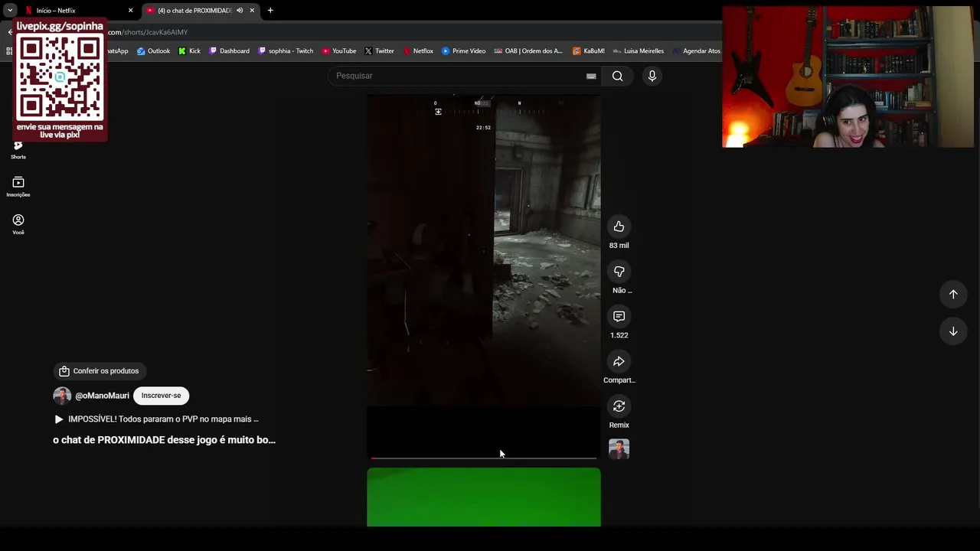Go to next short with down arrow
980x551 pixels.
tap(953, 331)
